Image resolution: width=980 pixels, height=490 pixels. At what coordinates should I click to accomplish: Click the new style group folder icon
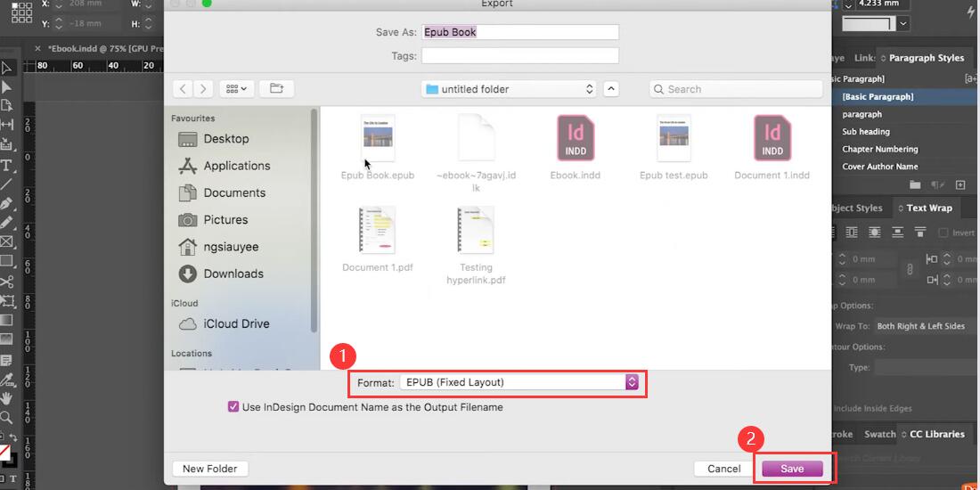(x=915, y=185)
